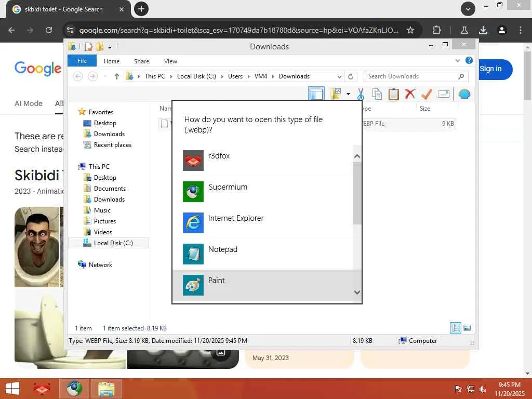Image resolution: width=532 pixels, height=399 pixels.
Task: Open the File ribbon tab
Action: coord(82,61)
